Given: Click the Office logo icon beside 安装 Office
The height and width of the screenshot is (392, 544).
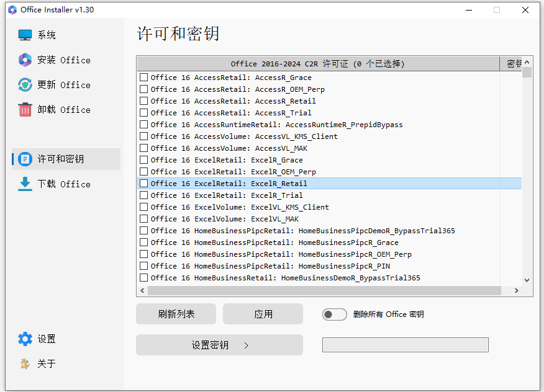Looking at the screenshot, I should point(25,60).
